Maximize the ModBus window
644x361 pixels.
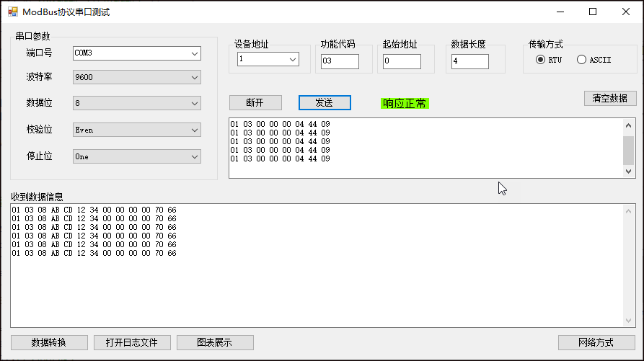[593, 12]
